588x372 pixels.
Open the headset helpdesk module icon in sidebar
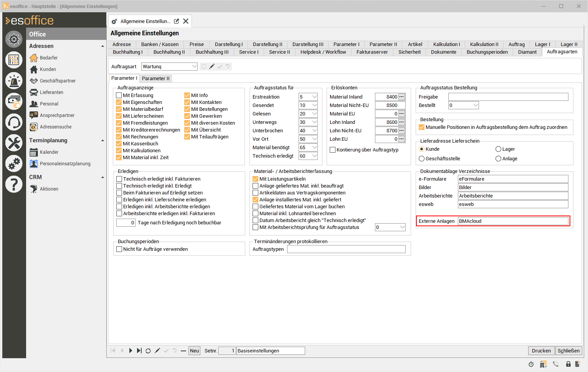click(14, 123)
